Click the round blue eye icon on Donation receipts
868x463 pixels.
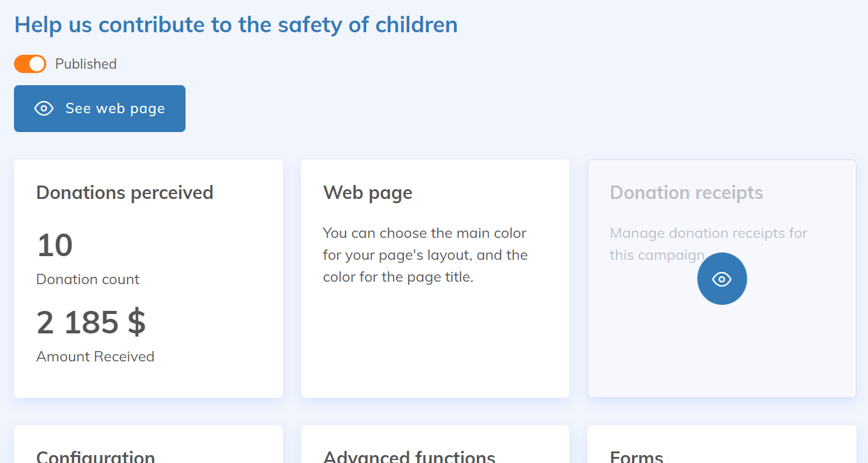coord(721,279)
